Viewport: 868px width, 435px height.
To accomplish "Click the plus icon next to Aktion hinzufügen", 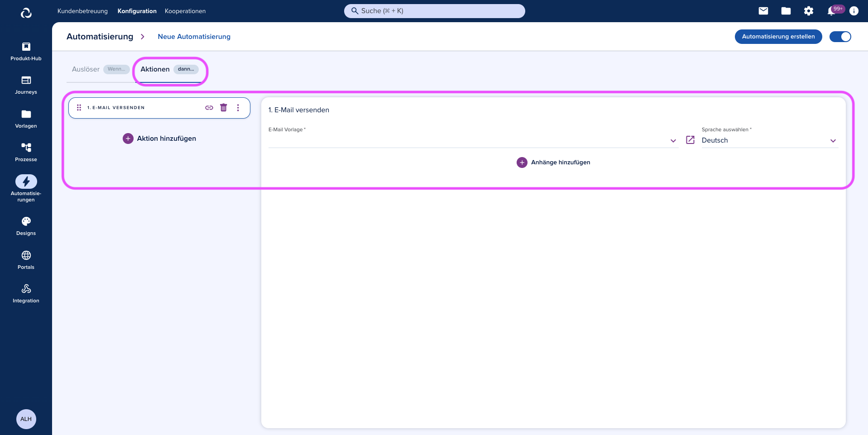I will pos(128,139).
